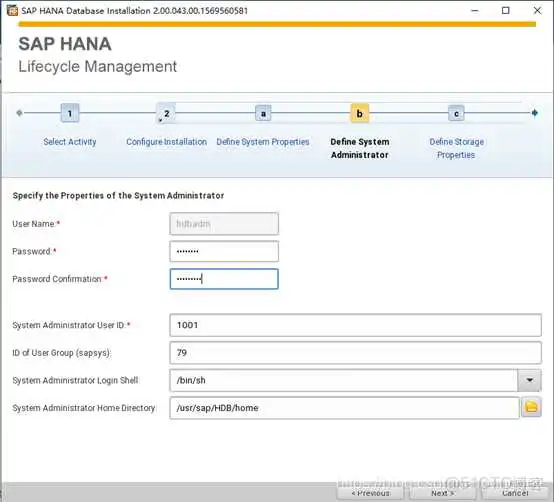The height and width of the screenshot is (502, 554).
Task: Open the Login Shell dropdown arrow
Action: pyautogui.click(x=529, y=380)
